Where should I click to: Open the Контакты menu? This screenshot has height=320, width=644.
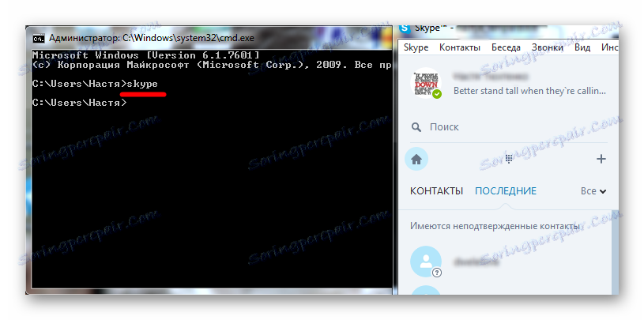[x=460, y=47]
